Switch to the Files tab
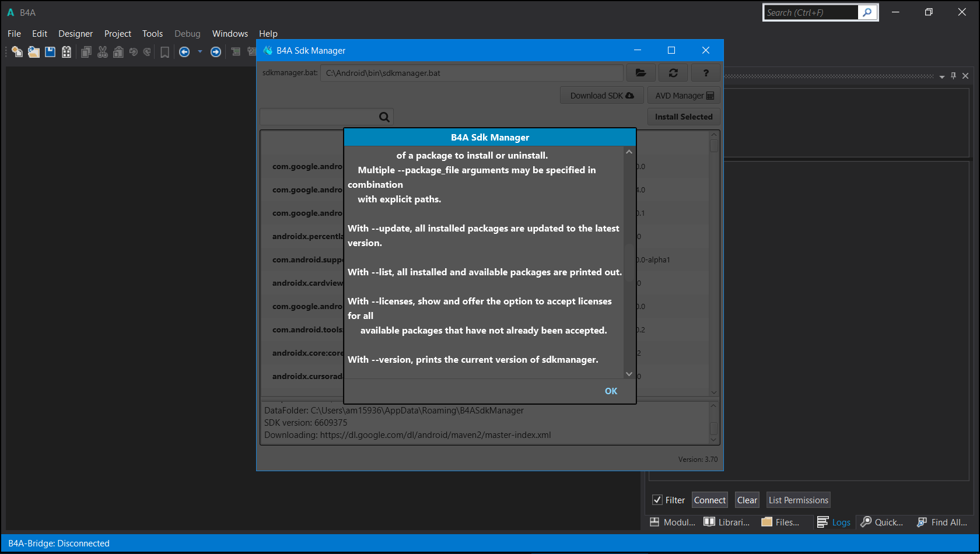 pos(780,522)
